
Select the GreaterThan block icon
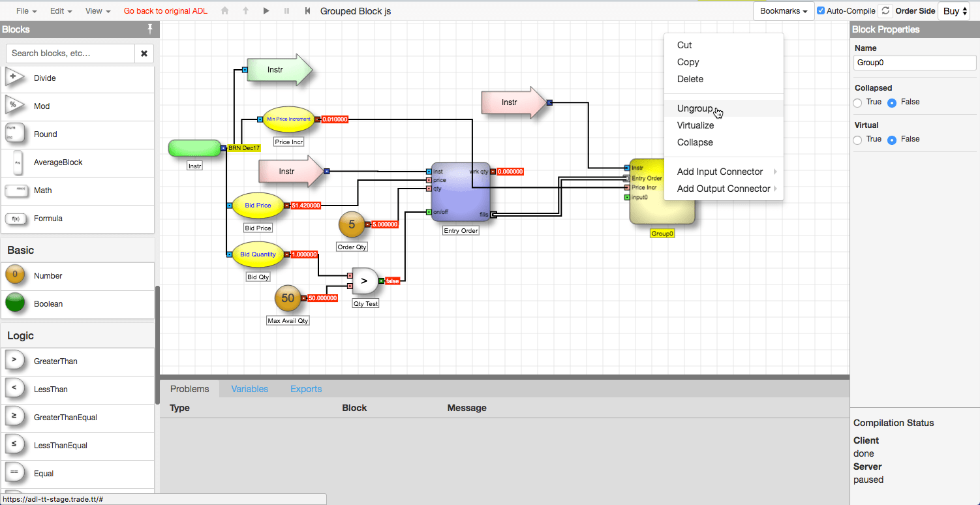click(x=14, y=361)
